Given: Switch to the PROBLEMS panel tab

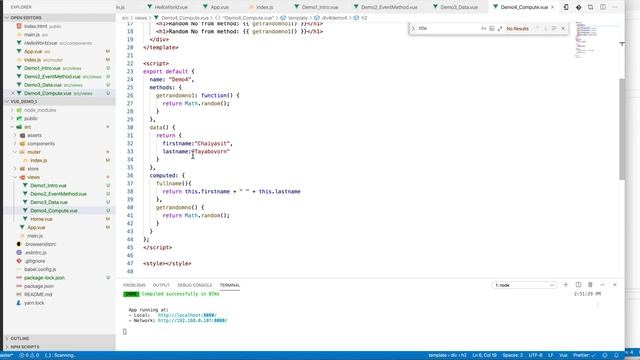Looking at the screenshot, I should (x=134, y=285).
